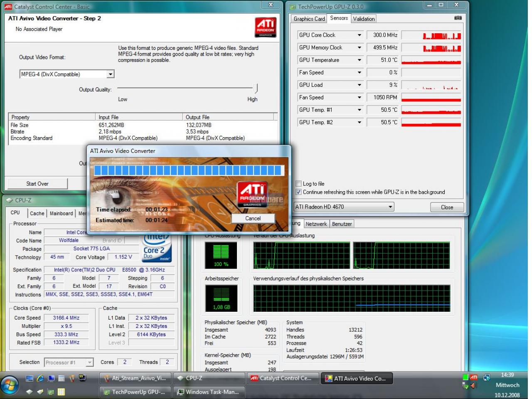This screenshot has width=532, height=399.
Task: Click the conversion progress bar
Action: click(x=189, y=170)
